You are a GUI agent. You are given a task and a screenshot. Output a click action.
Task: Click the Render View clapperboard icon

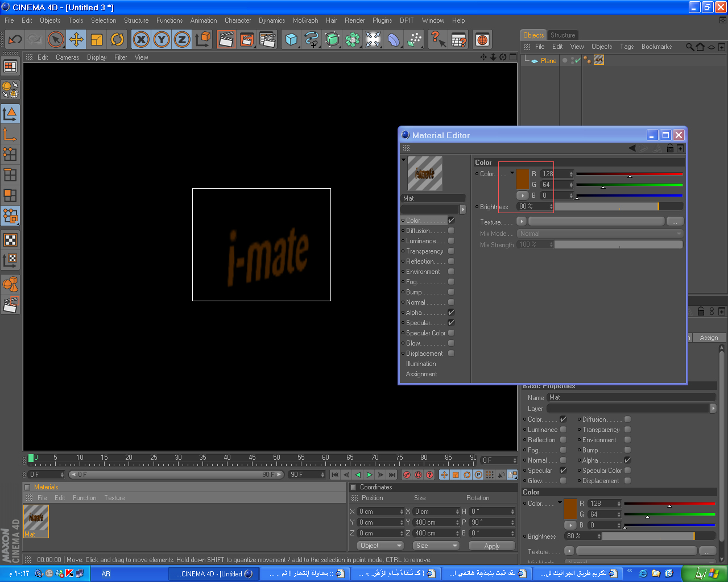pos(226,39)
